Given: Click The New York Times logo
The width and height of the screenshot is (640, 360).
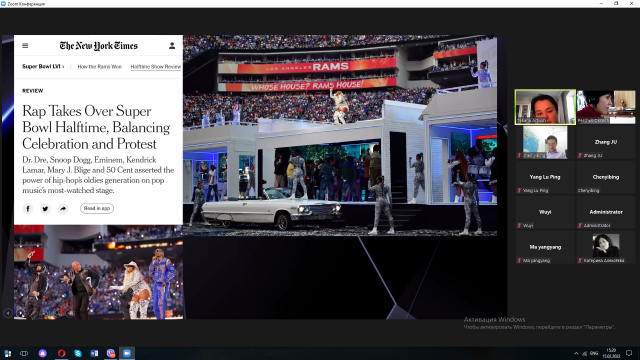Looking at the screenshot, I should click(99, 46).
